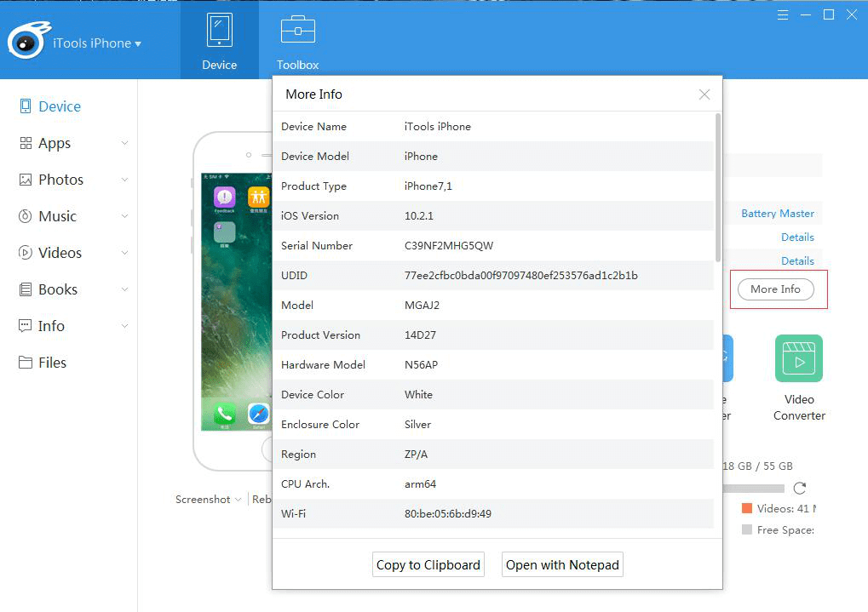Open the Videos sidebar item
The height and width of the screenshot is (612, 868).
click(x=60, y=253)
